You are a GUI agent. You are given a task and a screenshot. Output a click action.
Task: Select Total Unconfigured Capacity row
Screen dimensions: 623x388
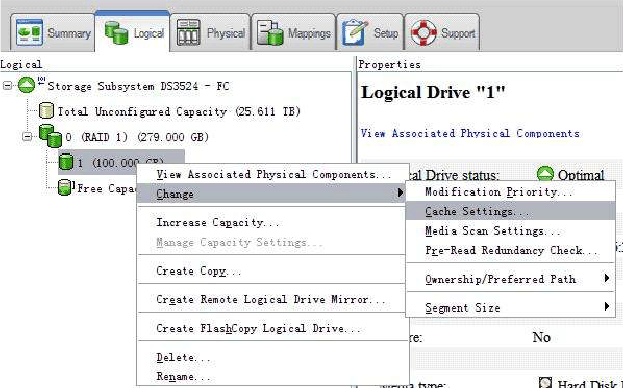(x=179, y=112)
